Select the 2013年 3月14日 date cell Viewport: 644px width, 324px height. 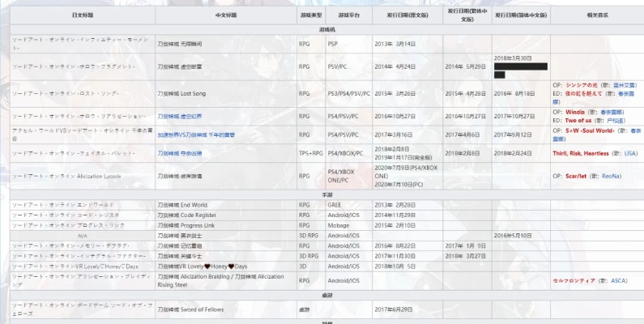[407, 44]
